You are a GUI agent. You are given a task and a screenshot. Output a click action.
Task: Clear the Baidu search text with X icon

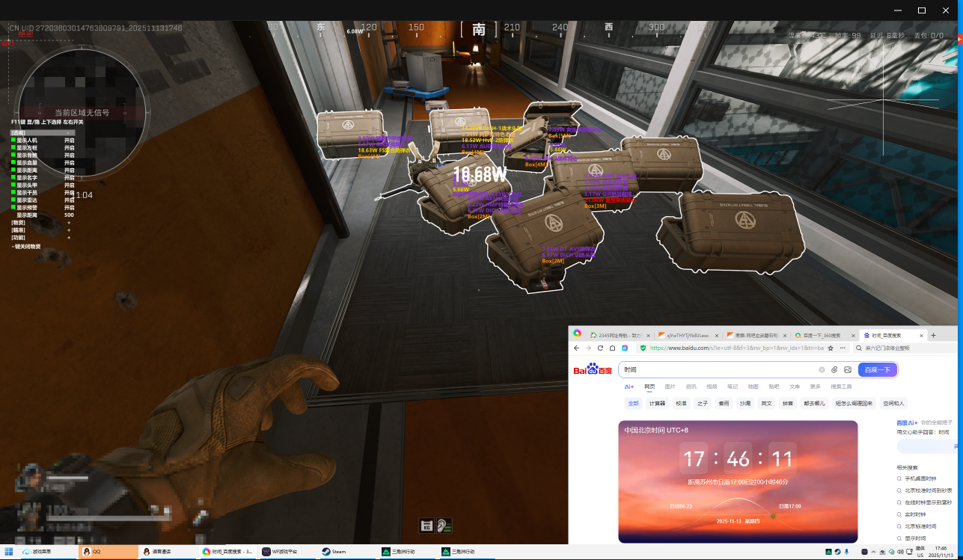pos(822,369)
